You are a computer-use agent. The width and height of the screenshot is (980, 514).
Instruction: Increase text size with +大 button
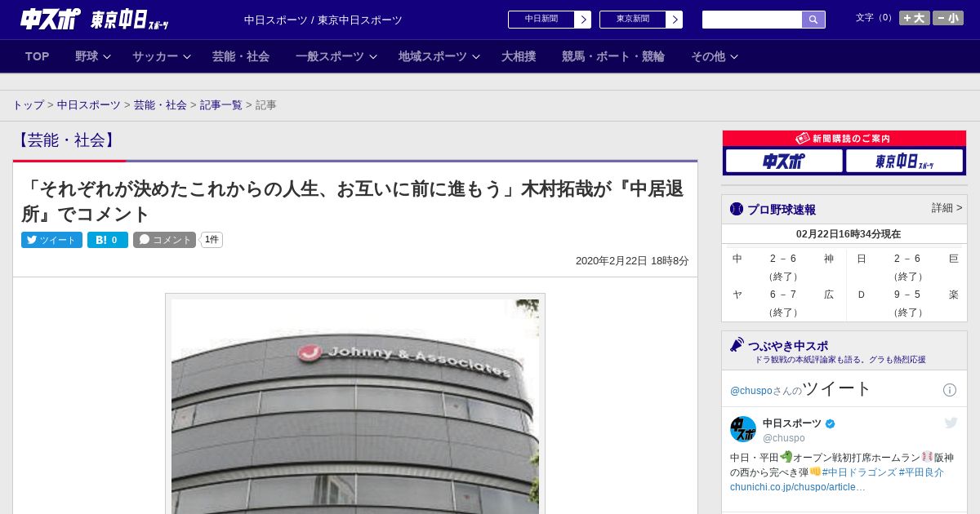(914, 18)
